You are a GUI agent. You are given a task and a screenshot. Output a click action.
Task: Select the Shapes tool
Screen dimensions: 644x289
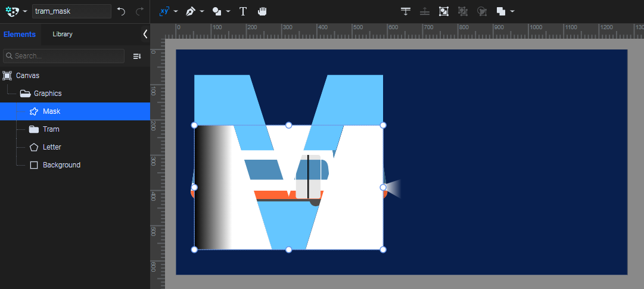pyautogui.click(x=217, y=11)
